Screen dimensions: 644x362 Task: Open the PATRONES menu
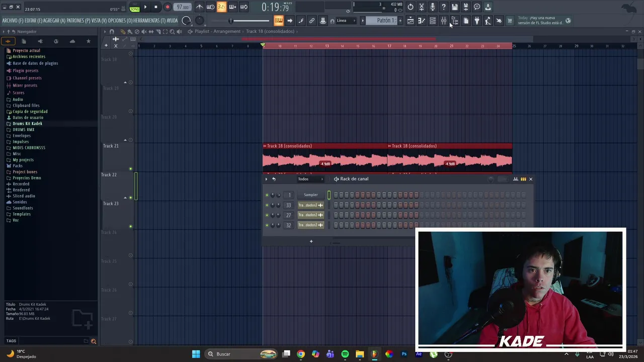[x=78, y=21]
